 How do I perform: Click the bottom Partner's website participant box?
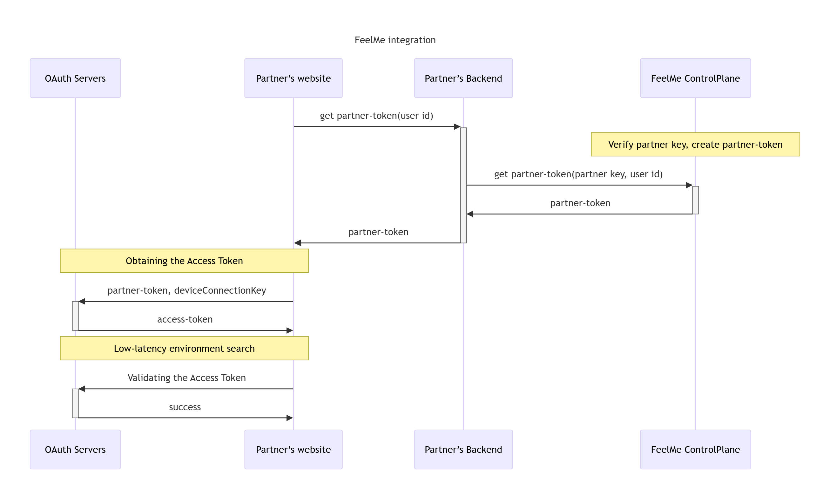pyautogui.click(x=293, y=449)
